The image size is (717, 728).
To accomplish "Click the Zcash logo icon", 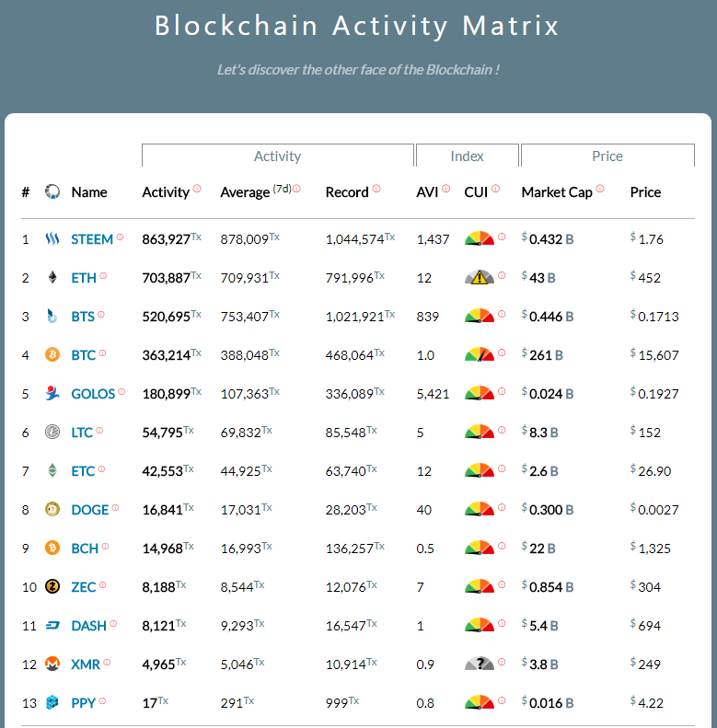I will 52,587.
